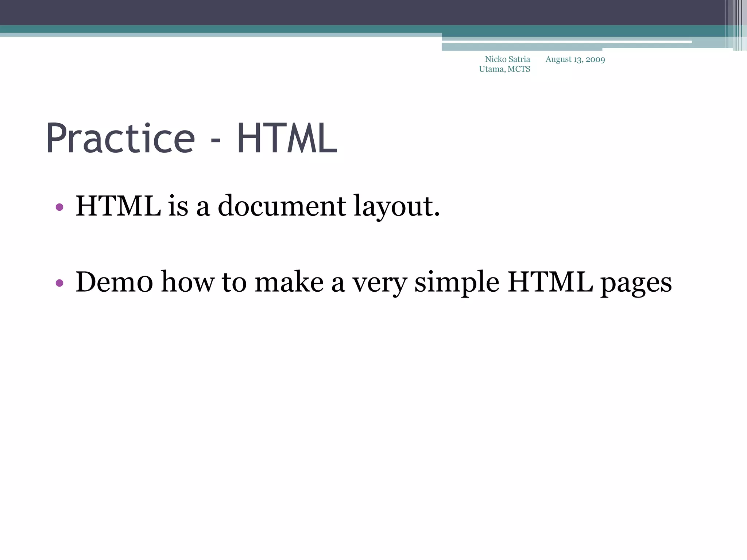This screenshot has height=560, width=747.
Task: Select the bullet 'Demo how to make a very simple HTML pages'
Action: coord(373,283)
